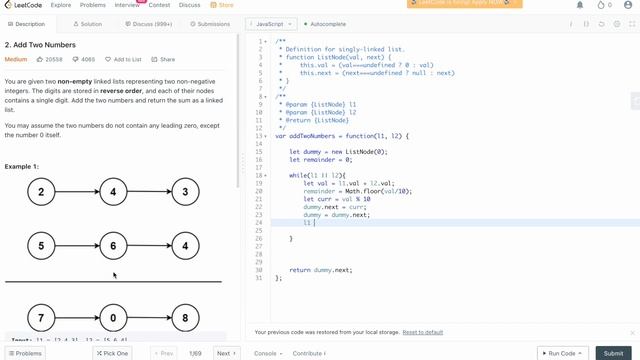Dismiss the local storage restored message
This screenshot has height=360, width=640.
632,333
